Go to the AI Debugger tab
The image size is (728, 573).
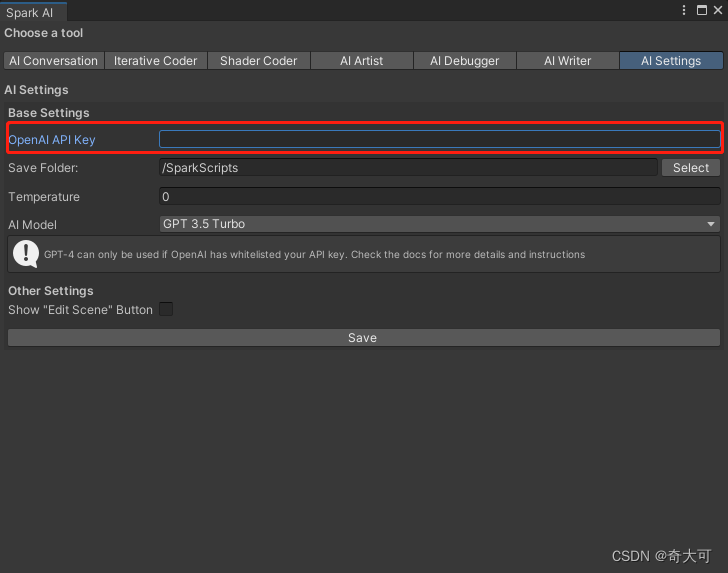click(465, 61)
